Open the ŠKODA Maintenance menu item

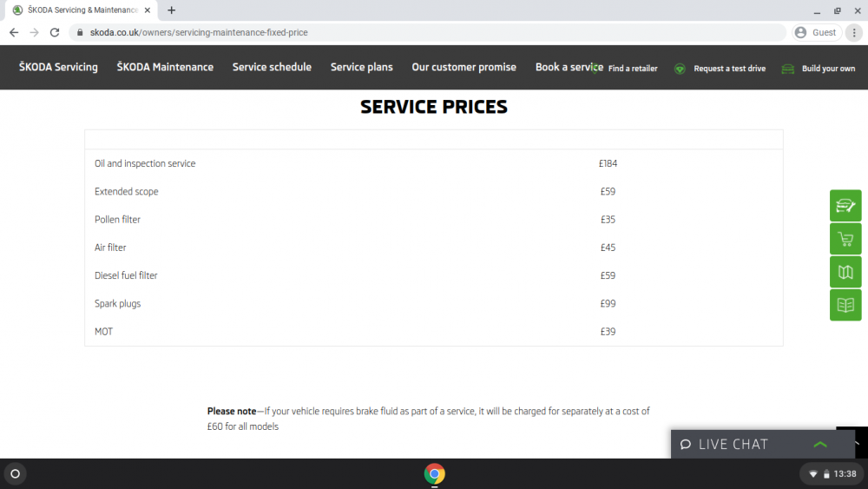point(165,67)
